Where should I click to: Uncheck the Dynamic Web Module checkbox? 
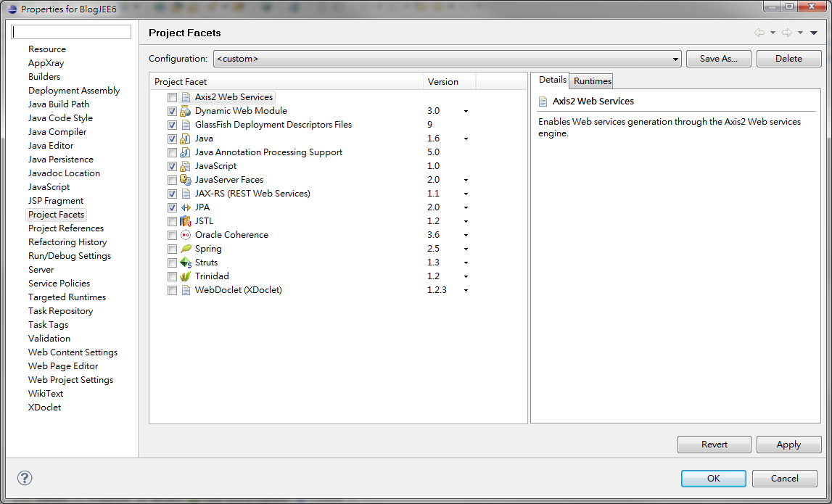[172, 112]
